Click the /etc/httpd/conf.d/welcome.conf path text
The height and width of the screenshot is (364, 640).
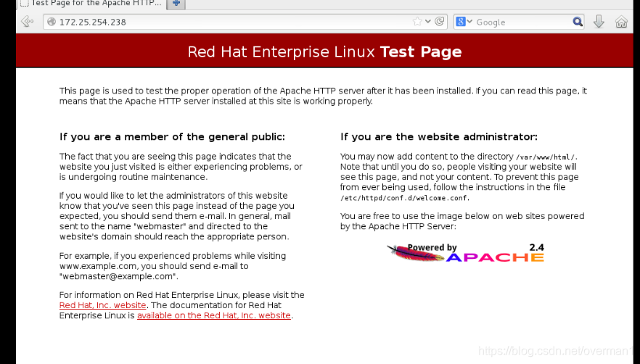coord(404,198)
